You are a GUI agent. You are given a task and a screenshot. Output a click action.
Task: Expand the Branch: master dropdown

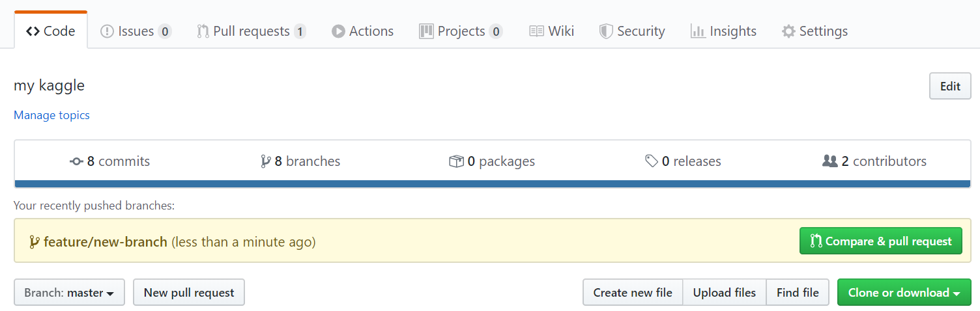pos(69,293)
